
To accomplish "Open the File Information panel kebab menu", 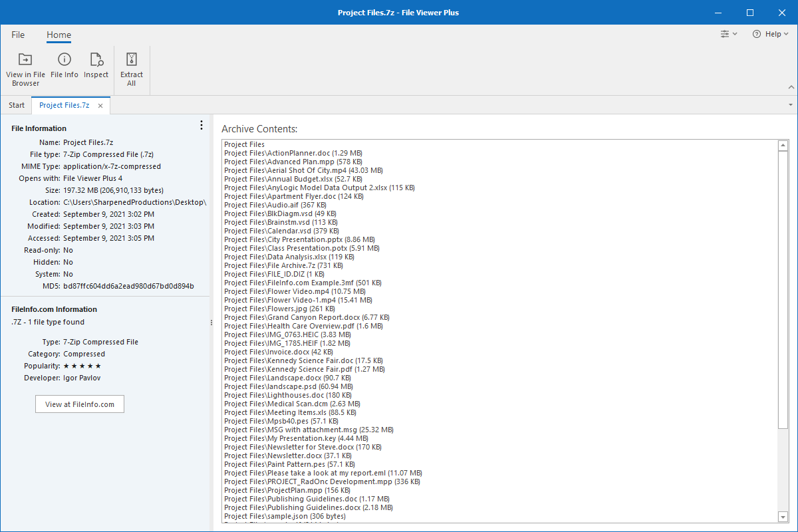I will tap(201, 124).
